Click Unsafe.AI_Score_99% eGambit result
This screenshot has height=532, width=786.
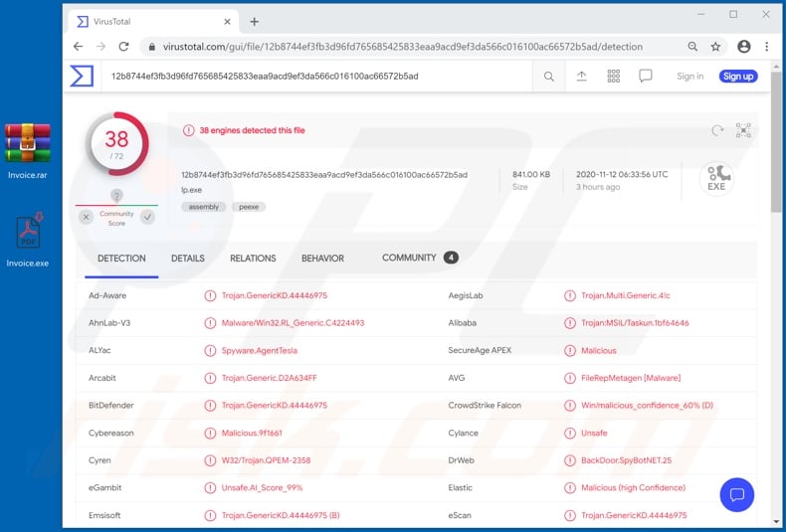[x=262, y=488]
